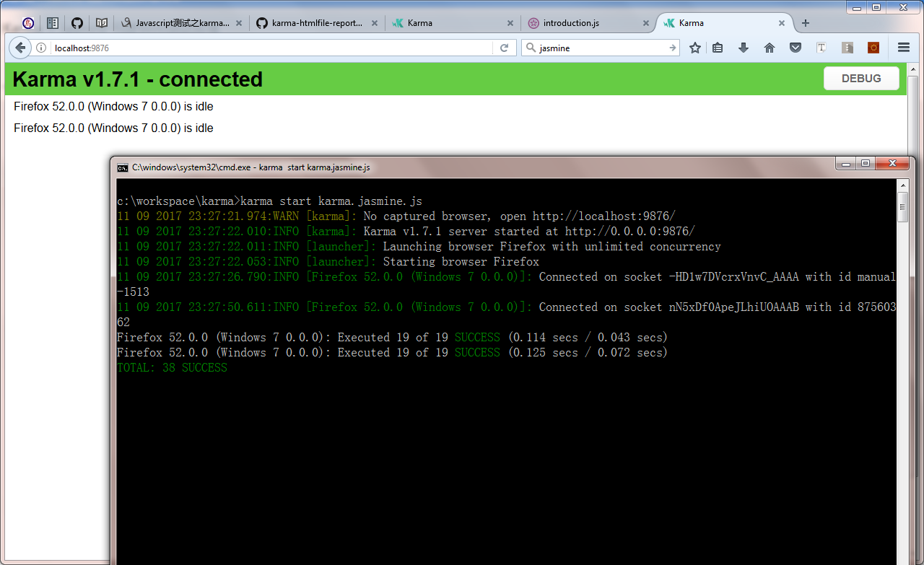Save page to Pocket icon
This screenshot has height=565, width=924.
[795, 48]
